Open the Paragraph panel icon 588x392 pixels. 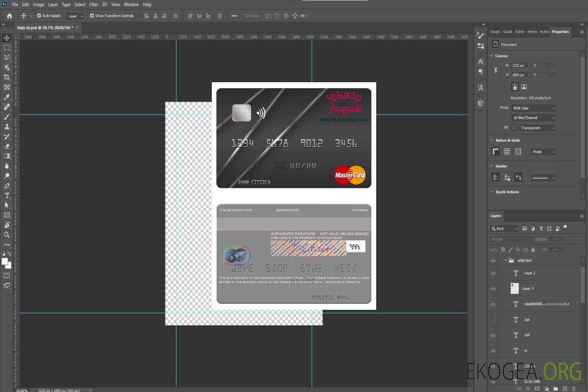(481, 72)
